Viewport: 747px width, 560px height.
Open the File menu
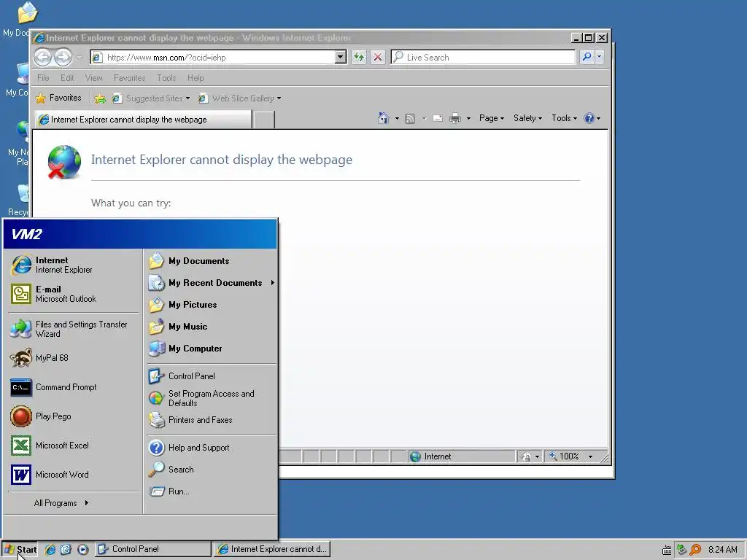[43, 77]
